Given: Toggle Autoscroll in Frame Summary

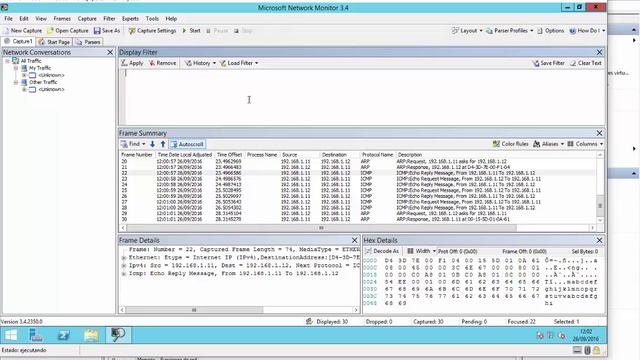Looking at the screenshot, I should click(x=187, y=144).
